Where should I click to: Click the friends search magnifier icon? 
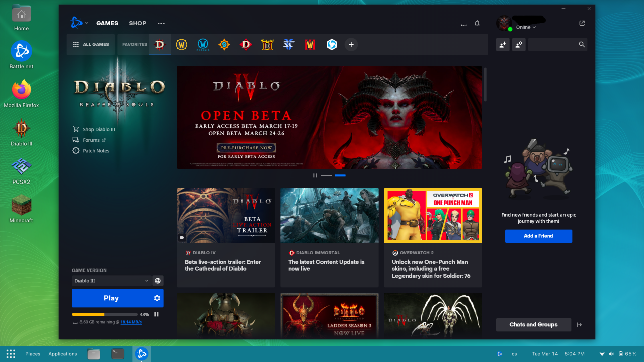[x=582, y=45]
